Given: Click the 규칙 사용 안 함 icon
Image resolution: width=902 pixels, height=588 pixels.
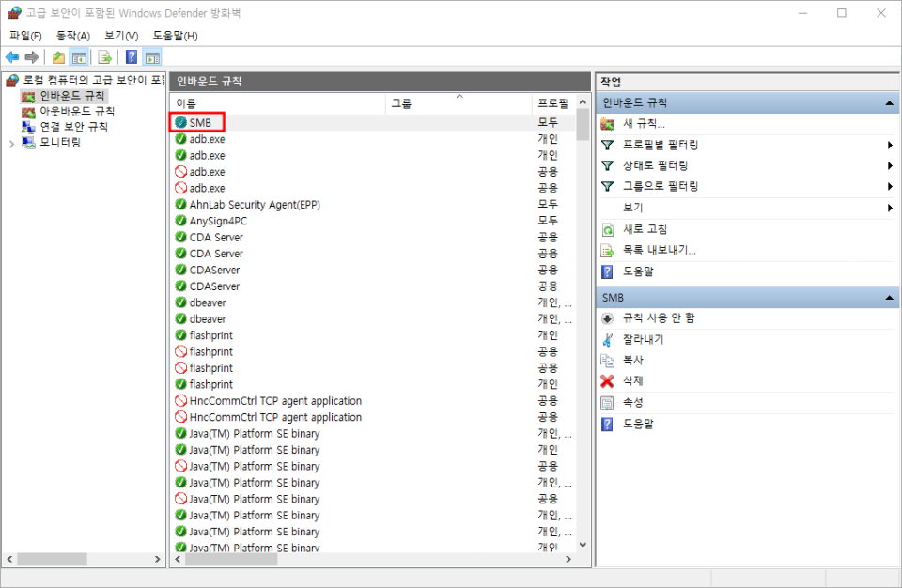Looking at the screenshot, I should point(608,318).
